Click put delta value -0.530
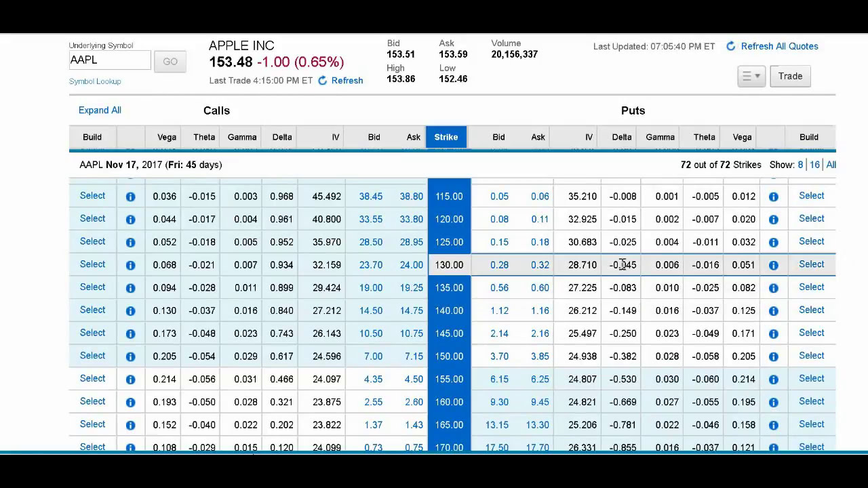Image resolution: width=868 pixels, height=488 pixels. coord(623,380)
